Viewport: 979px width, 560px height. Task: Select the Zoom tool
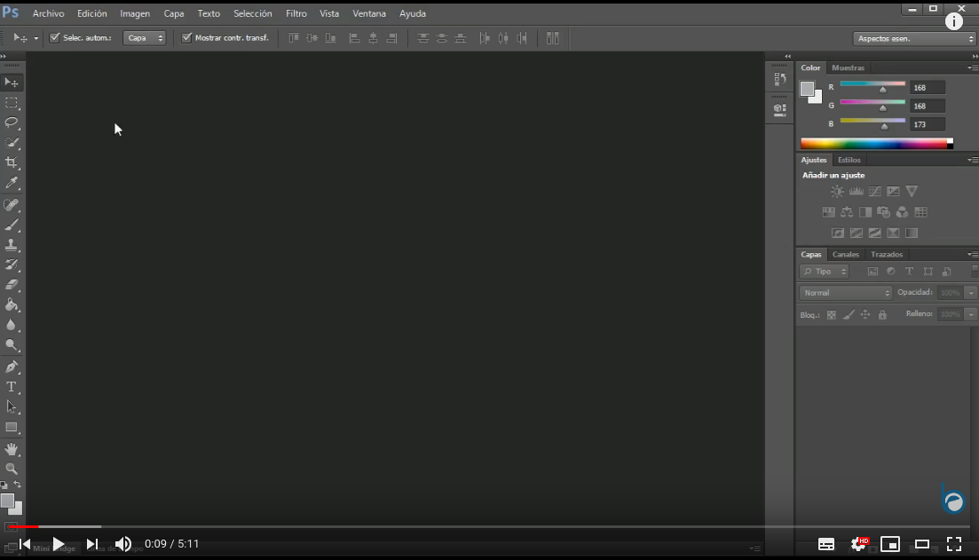pos(12,469)
